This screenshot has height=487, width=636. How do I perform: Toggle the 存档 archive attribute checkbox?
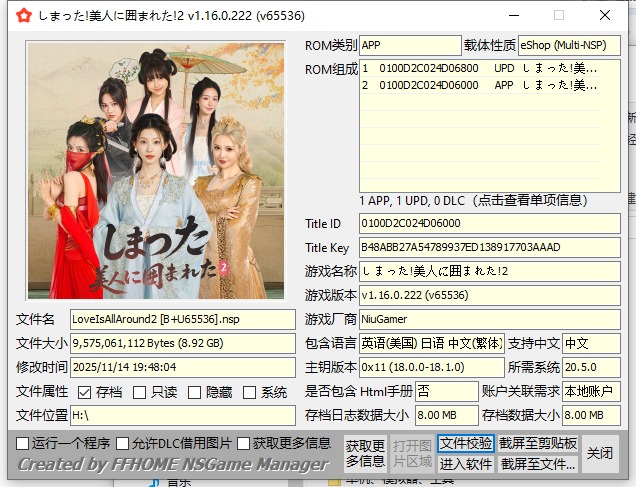point(84,392)
